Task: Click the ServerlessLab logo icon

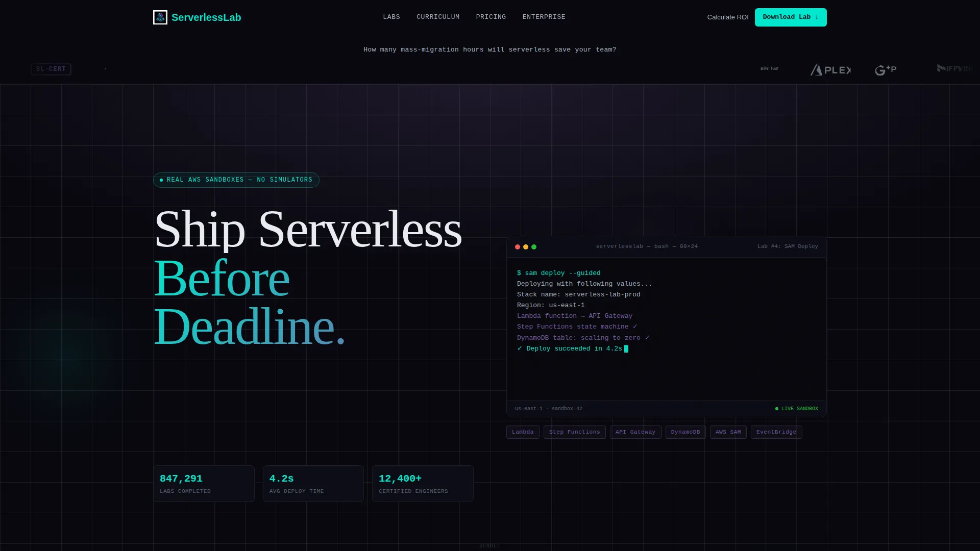Action: coord(160,17)
